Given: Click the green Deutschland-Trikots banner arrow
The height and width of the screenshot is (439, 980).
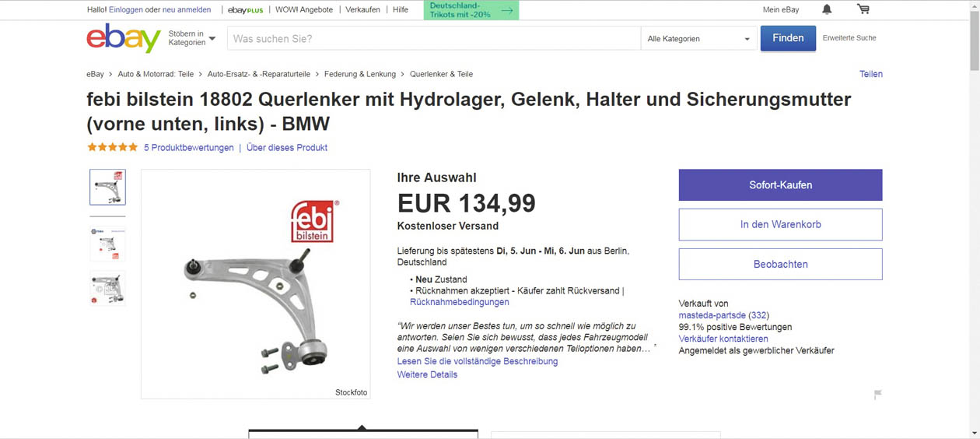Looking at the screenshot, I should 507,10.
